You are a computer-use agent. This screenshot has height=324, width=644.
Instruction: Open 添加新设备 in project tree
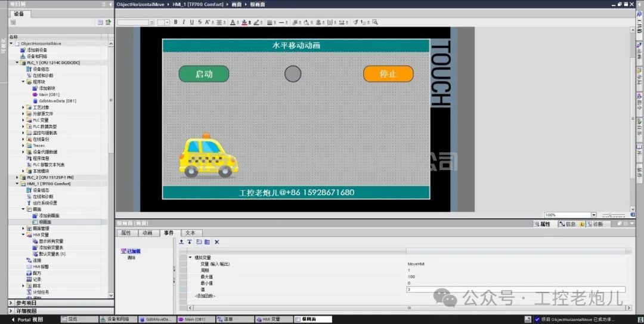pyautogui.click(x=41, y=50)
